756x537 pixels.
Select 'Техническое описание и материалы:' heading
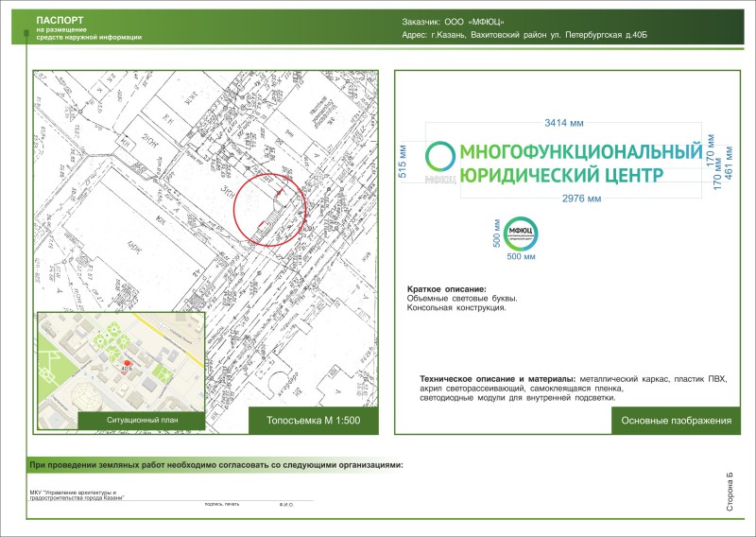pyautogui.click(x=498, y=379)
